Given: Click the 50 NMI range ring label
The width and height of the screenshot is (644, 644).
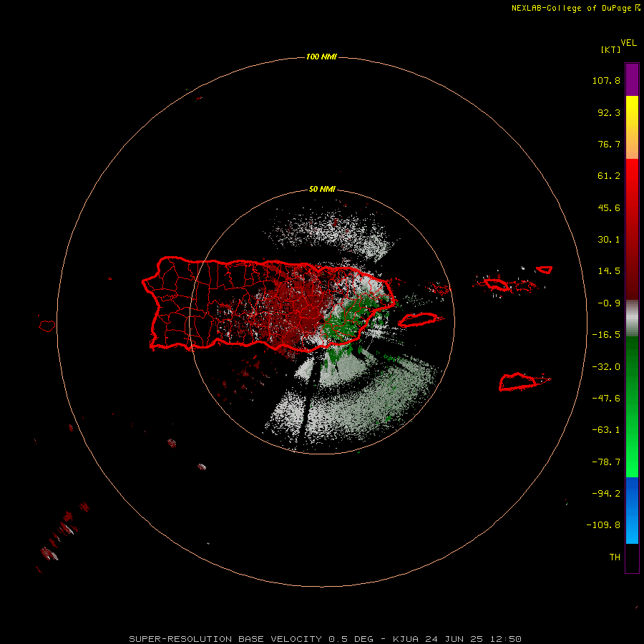Looking at the screenshot, I should coord(322,189).
